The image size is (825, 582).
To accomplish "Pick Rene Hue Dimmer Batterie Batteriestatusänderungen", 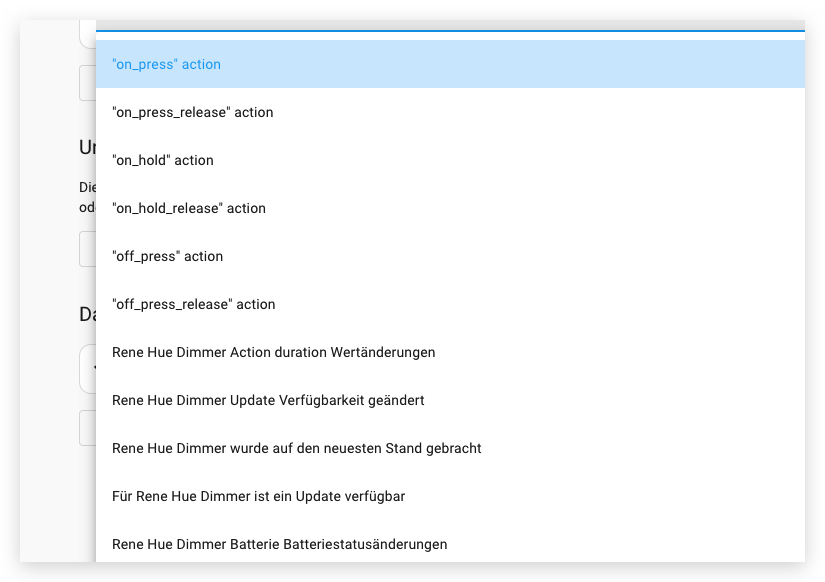I will (450, 541).
